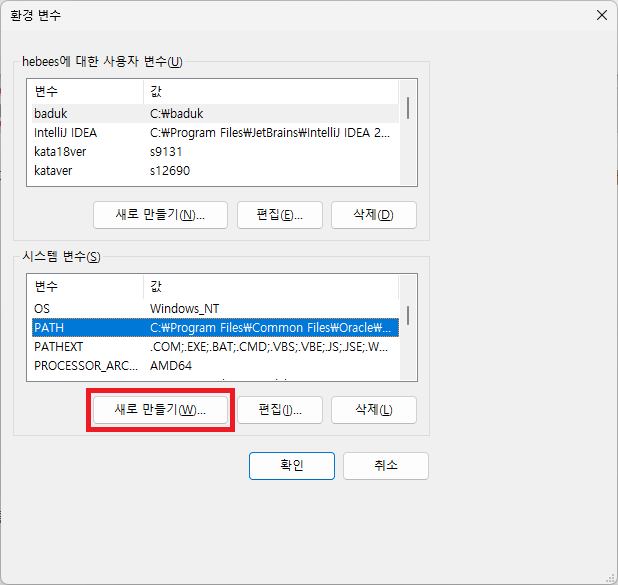Click the s12690 value cell

point(170,171)
